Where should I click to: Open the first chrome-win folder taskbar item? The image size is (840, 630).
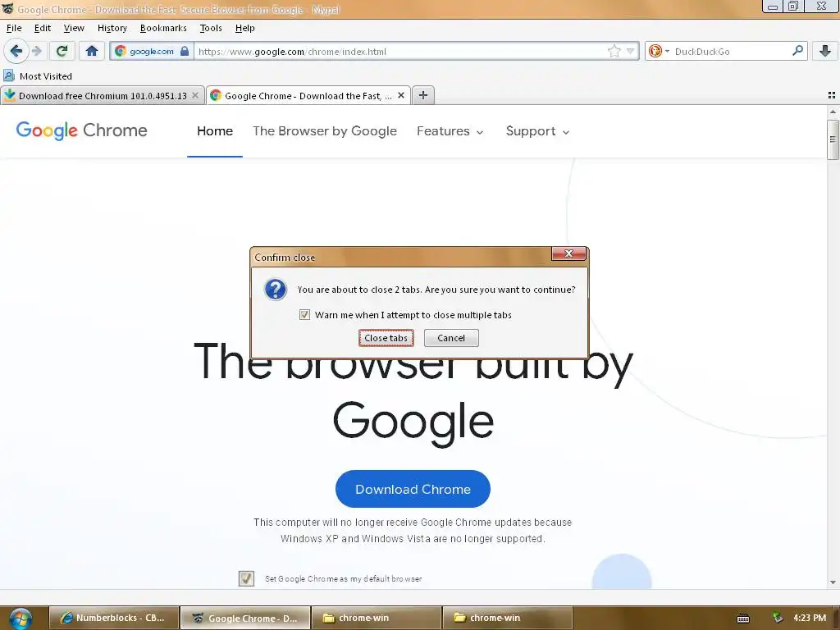coord(377,618)
